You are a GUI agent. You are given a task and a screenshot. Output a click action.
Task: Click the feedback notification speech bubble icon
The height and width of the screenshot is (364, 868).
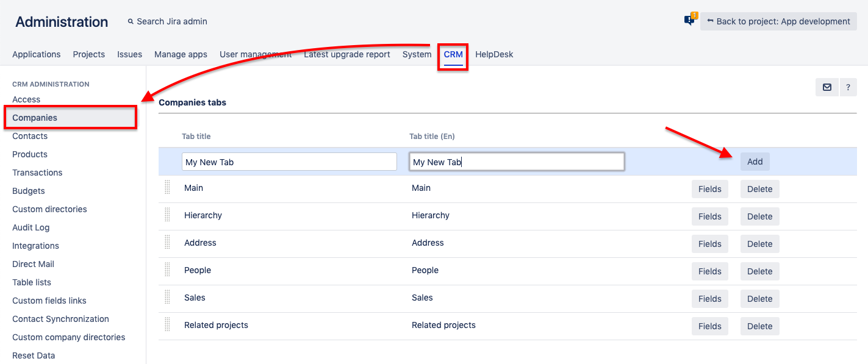pos(690,20)
